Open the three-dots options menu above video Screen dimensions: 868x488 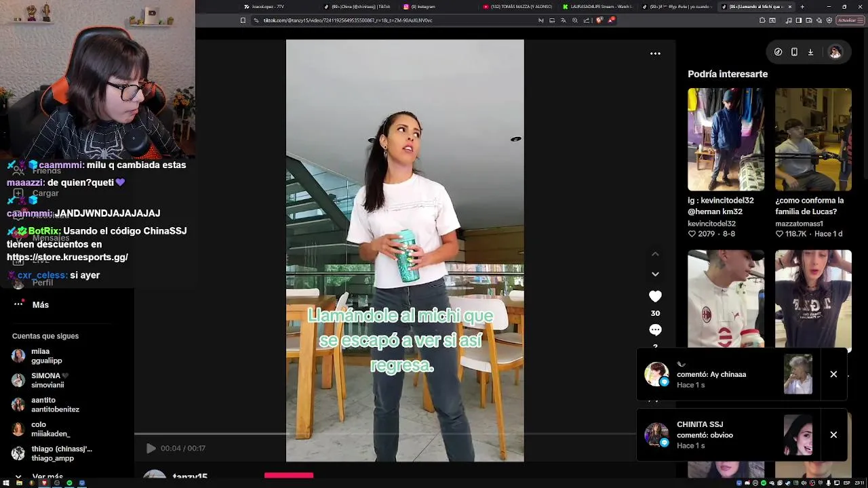click(x=655, y=54)
